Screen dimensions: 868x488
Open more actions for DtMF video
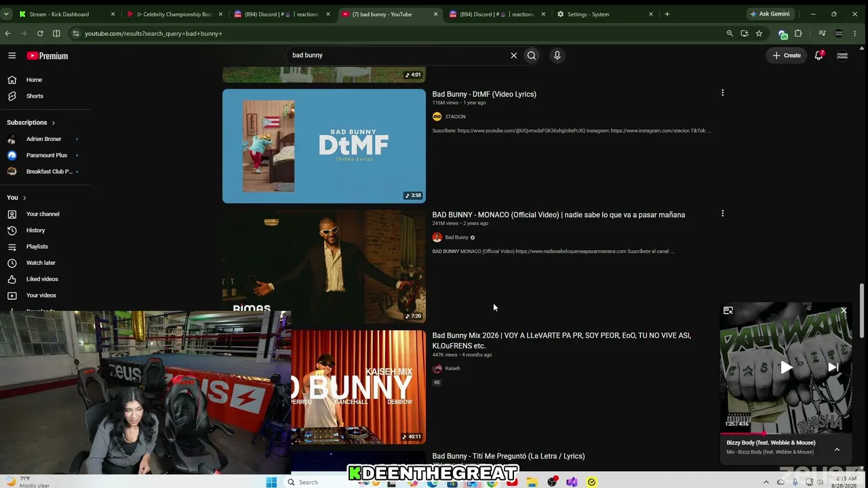coord(722,93)
